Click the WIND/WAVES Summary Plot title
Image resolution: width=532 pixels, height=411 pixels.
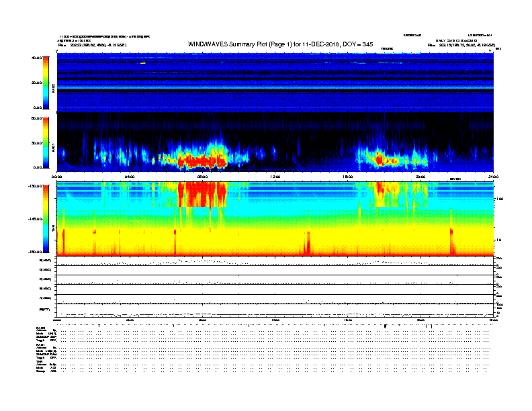[280, 44]
